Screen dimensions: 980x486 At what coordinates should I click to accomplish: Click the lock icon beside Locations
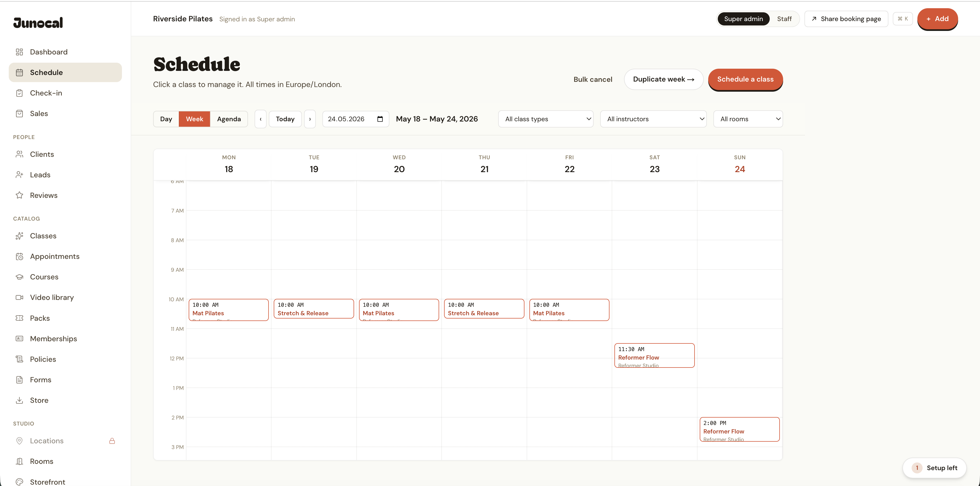pyautogui.click(x=112, y=441)
